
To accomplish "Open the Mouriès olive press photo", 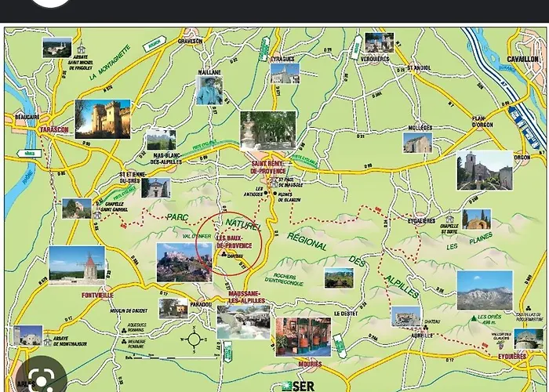I will tap(304, 336).
